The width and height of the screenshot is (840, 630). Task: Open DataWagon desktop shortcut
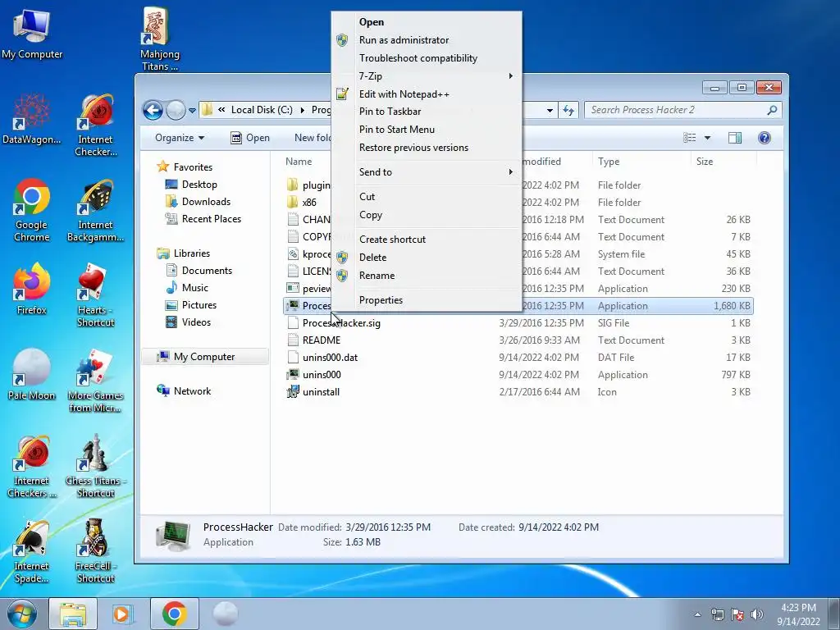[32, 119]
